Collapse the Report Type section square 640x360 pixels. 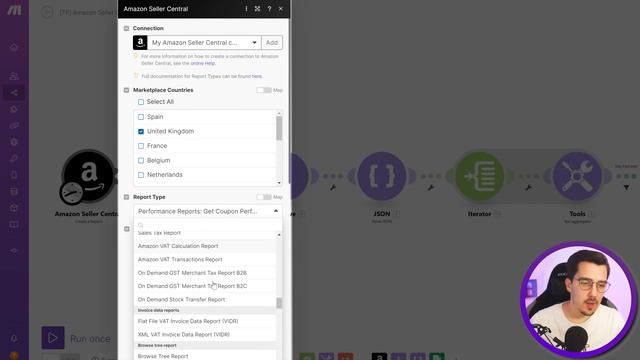point(127,197)
